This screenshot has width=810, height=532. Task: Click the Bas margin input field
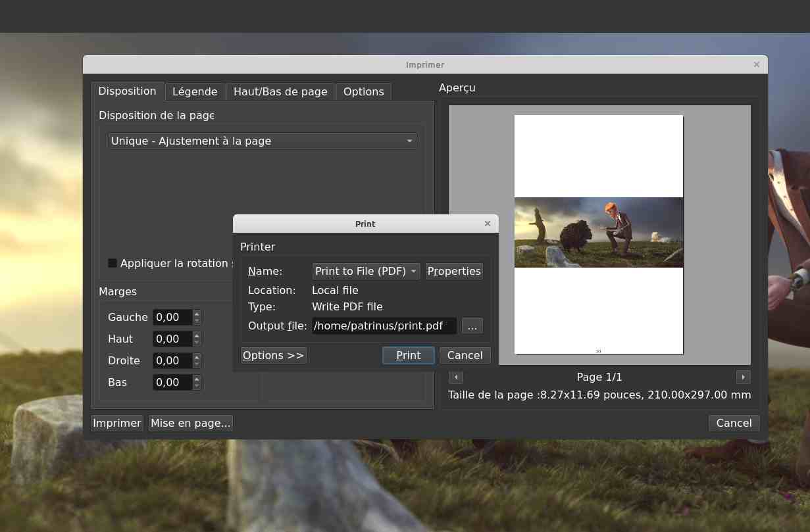click(x=172, y=382)
